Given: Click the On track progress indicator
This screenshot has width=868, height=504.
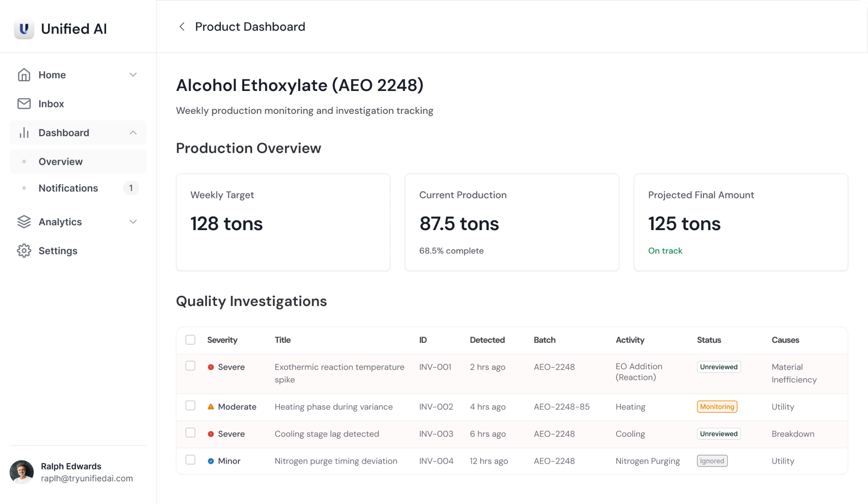Looking at the screenshot, I should coord(665,251).
